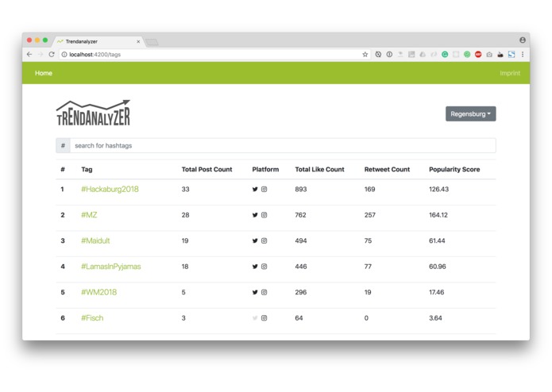The image size is (552, 392).
Task: Select the Trendanalyzer browser tab
Action: [98, 41]
